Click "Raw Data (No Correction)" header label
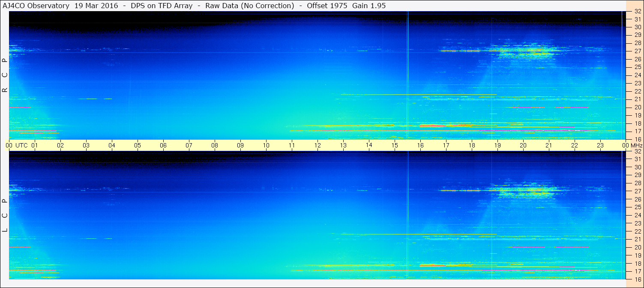The image size is (644, 288). tap(249, 6)
